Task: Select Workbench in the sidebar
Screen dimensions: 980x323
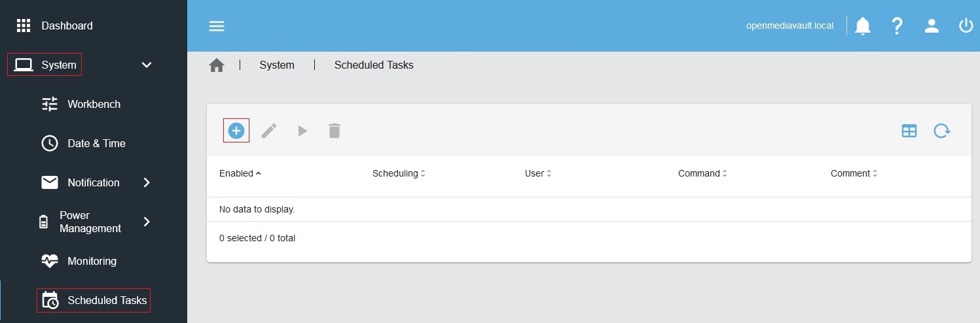Action: (x=94, y=104)
